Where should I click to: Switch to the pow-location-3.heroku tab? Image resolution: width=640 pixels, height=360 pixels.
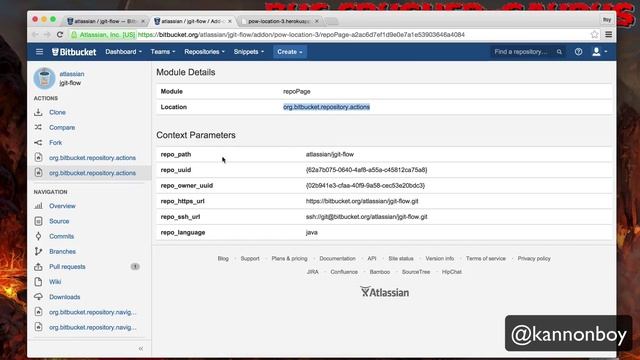[x=279, y=21]
